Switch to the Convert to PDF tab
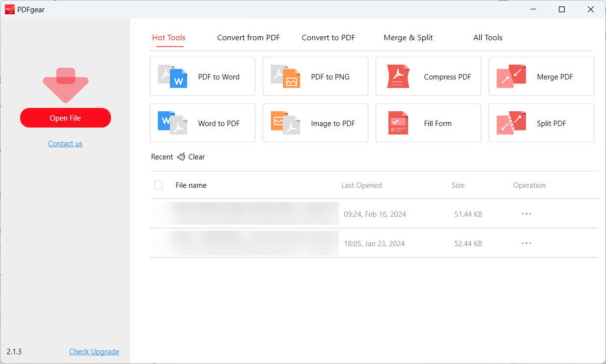 328,37
